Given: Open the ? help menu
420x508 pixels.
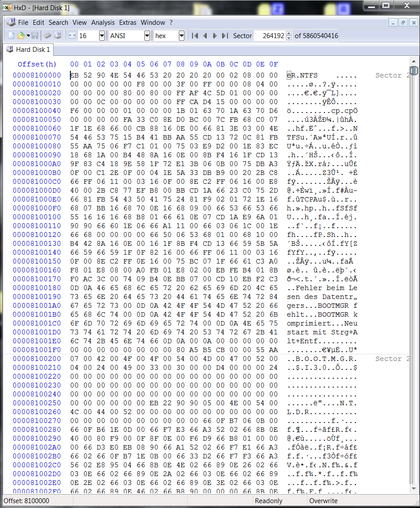Looking at the screenshot, I should point(171,22).
